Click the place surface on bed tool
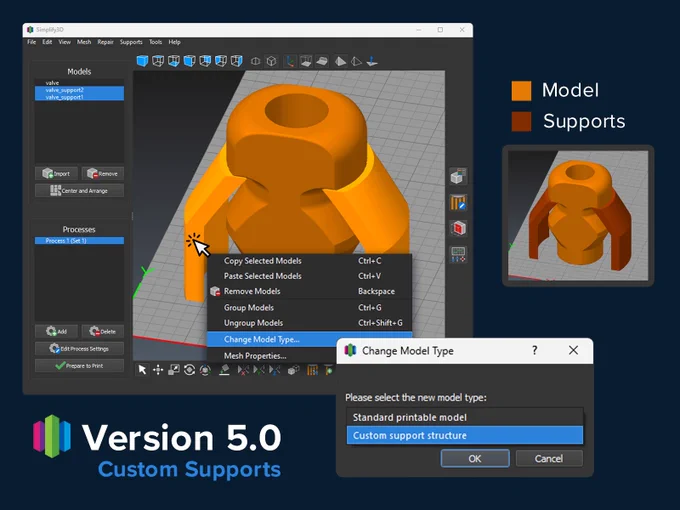The width and height of the screenshot is (680, 510). click(x=224, y=370)
